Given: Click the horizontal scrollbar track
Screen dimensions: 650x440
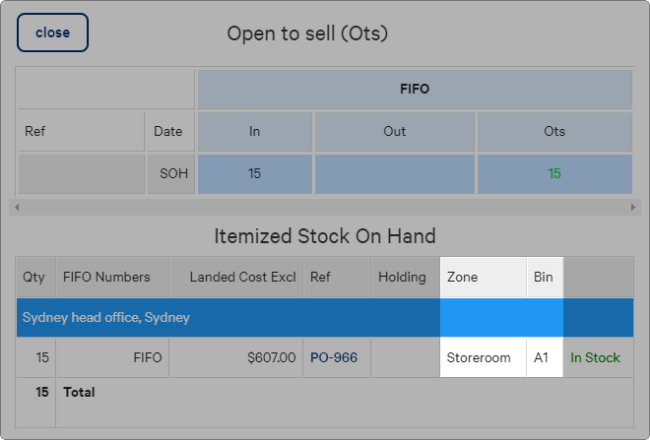Looking at the screenshot, I should (x=325, y=207).
